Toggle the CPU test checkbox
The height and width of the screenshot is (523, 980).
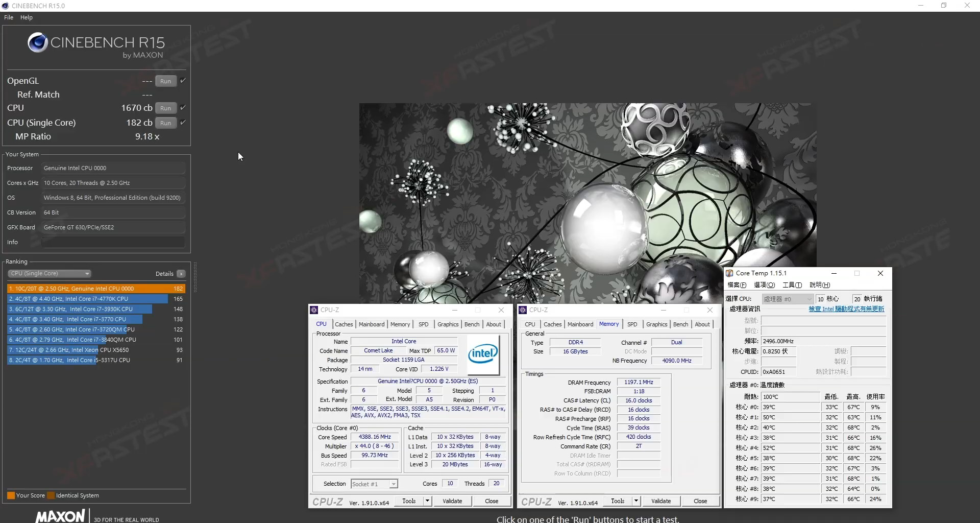(183, 108)
